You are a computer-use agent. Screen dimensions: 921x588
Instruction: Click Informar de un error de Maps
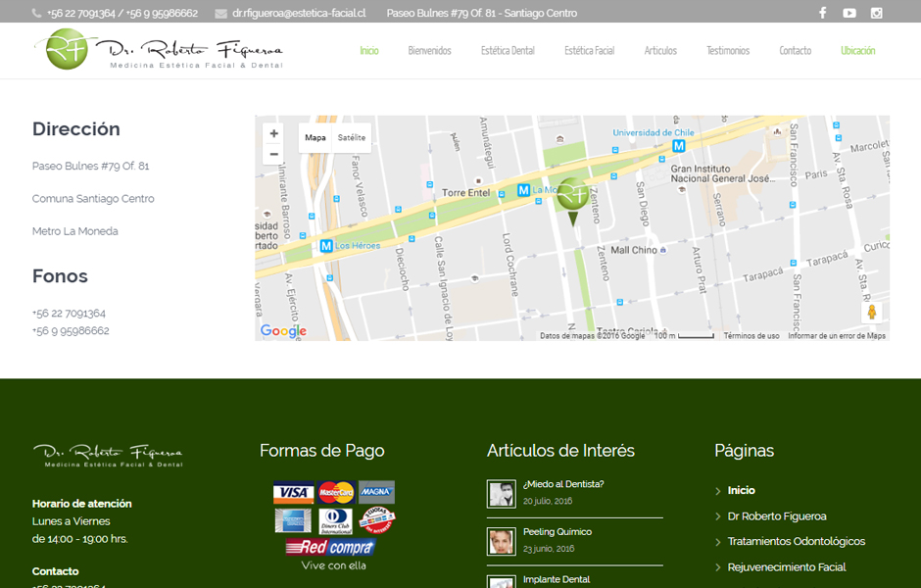(x=837, y=336)
